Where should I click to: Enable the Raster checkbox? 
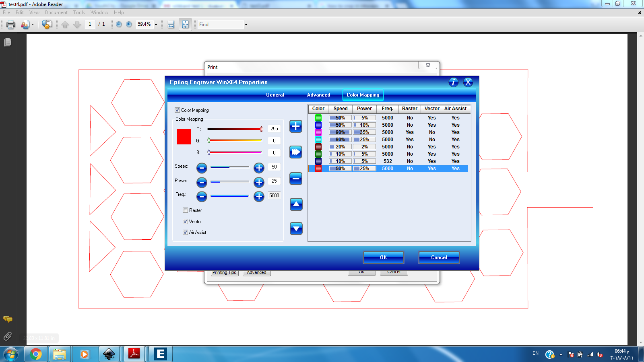(185, 210)
